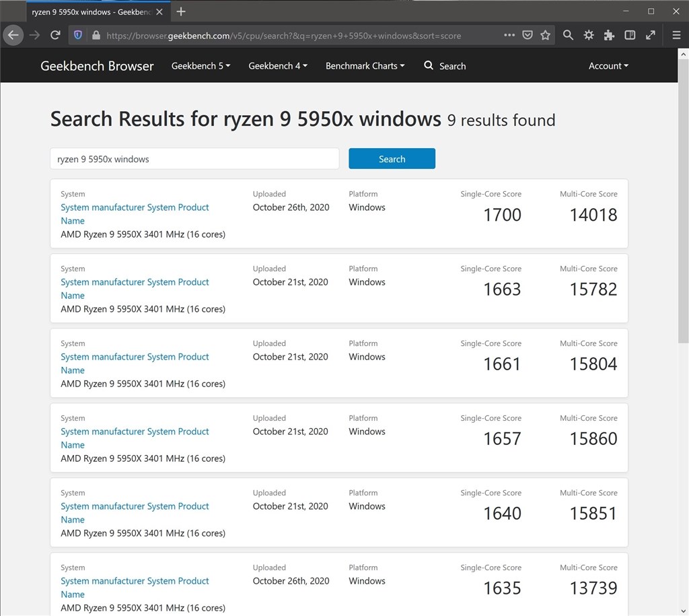Expand the Geekbench 4 dropdown menu

tap(278, 66)
